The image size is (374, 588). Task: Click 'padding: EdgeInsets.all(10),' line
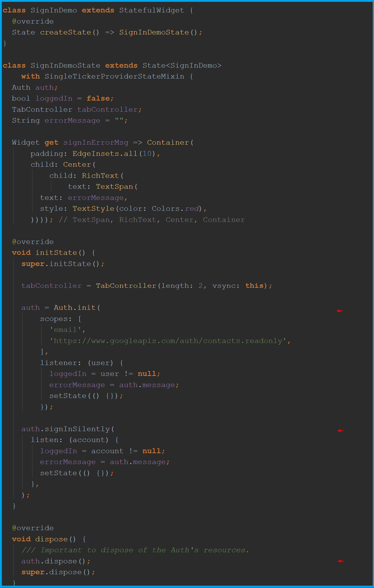[x=95, y=154]
